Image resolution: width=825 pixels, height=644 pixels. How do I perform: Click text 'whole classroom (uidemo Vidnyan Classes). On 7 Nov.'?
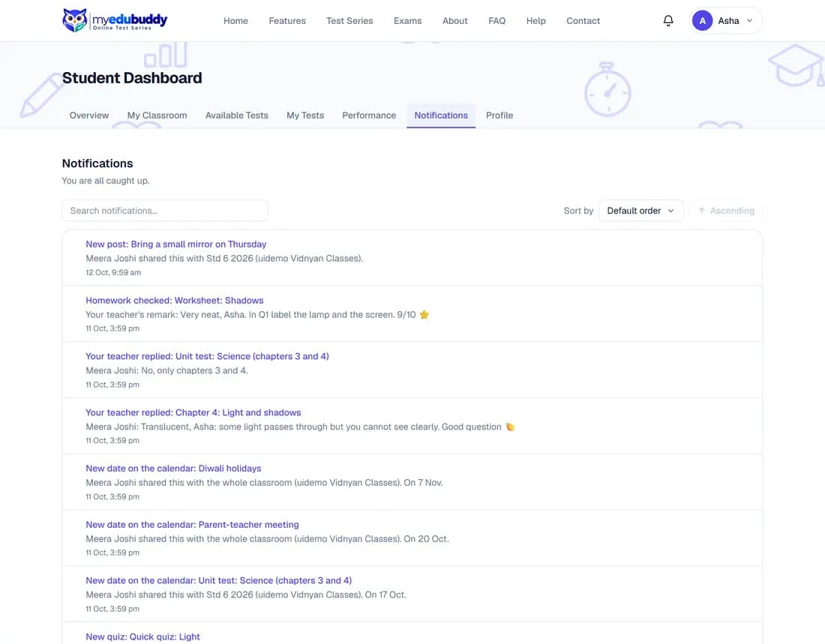334,483
